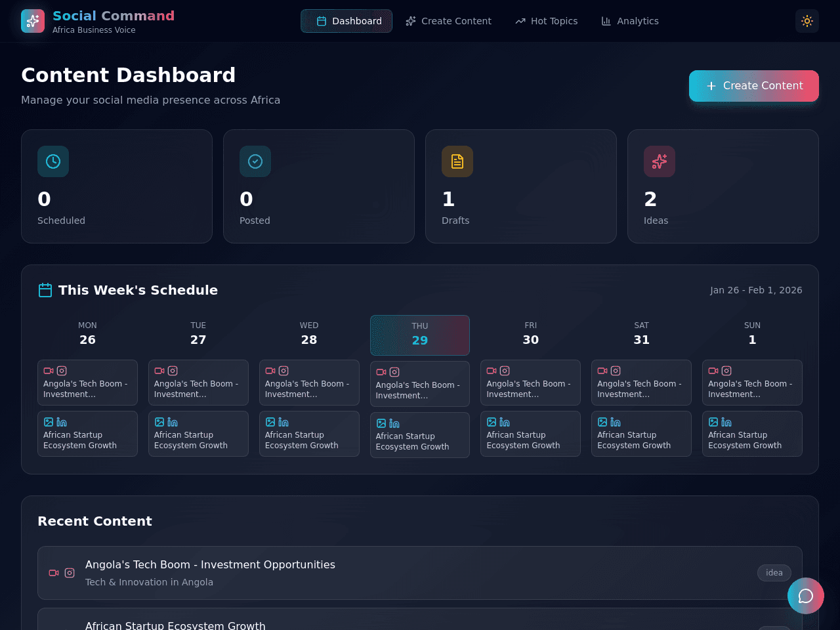Click the Instagram icon on Thursday's Angola card
The width and height of the screenshot is (840, 630).
point(394,372)
